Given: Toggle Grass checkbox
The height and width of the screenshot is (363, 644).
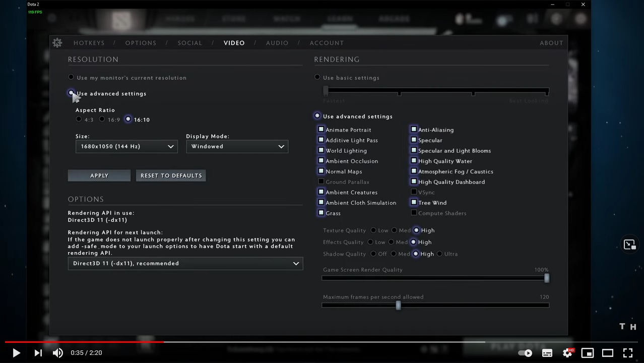Looking at the screenshot, I should point(321,213).
